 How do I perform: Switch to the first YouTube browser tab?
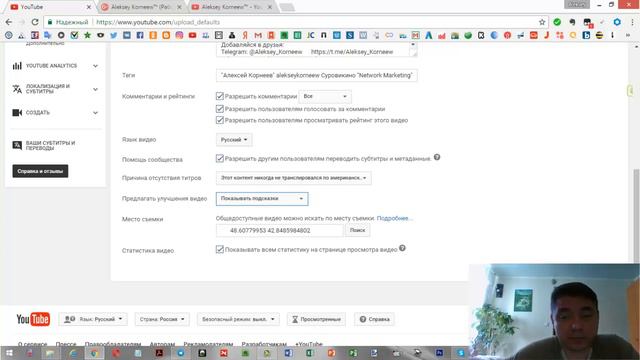click(x=49, y=7)
